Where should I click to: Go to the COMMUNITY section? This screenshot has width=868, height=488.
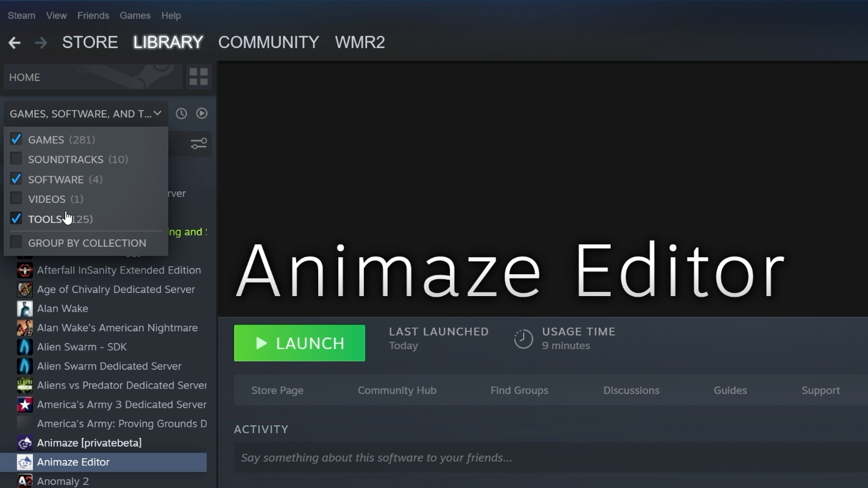click(x=269, y=42)
